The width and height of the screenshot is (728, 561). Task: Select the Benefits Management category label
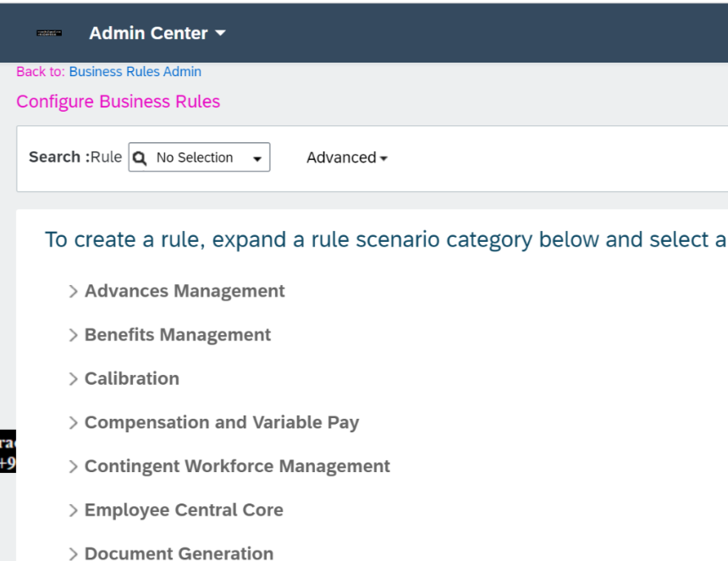click(178, 334)
